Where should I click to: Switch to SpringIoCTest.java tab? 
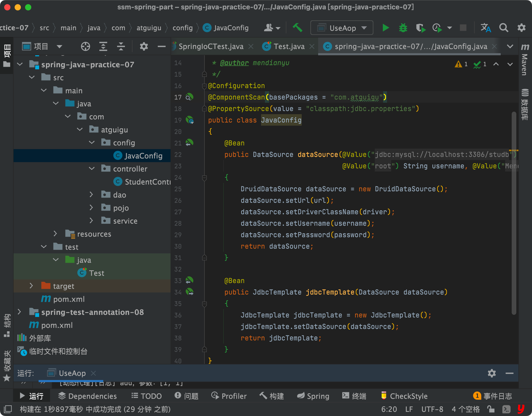click(211, 47)
